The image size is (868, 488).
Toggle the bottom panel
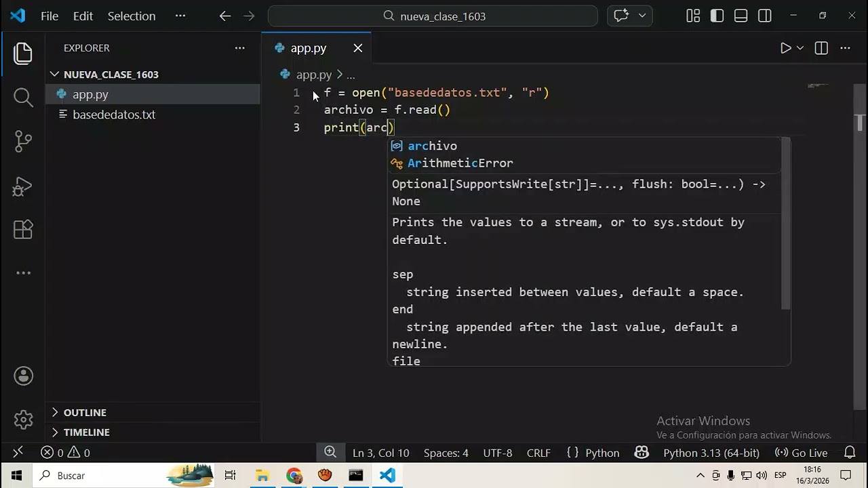pyautogui.click(x=741, y=16)
